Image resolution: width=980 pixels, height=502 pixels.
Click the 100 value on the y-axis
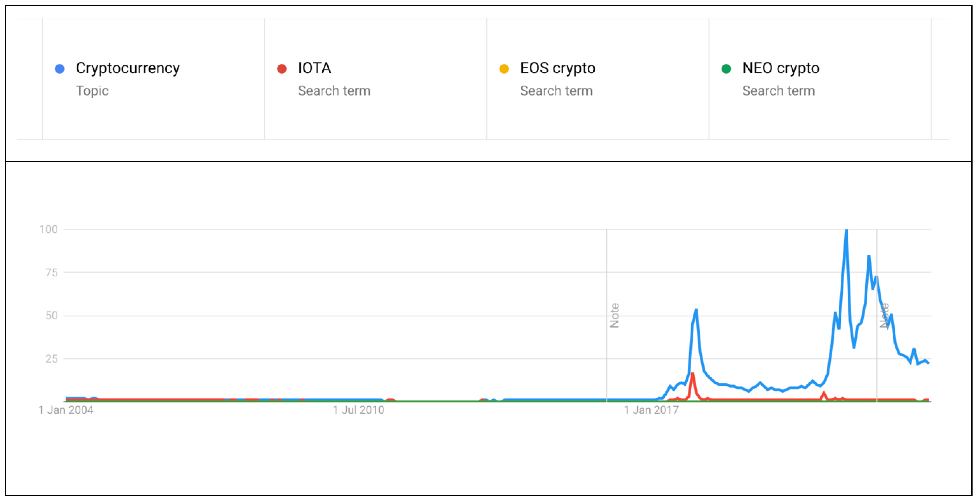point(48,229)
